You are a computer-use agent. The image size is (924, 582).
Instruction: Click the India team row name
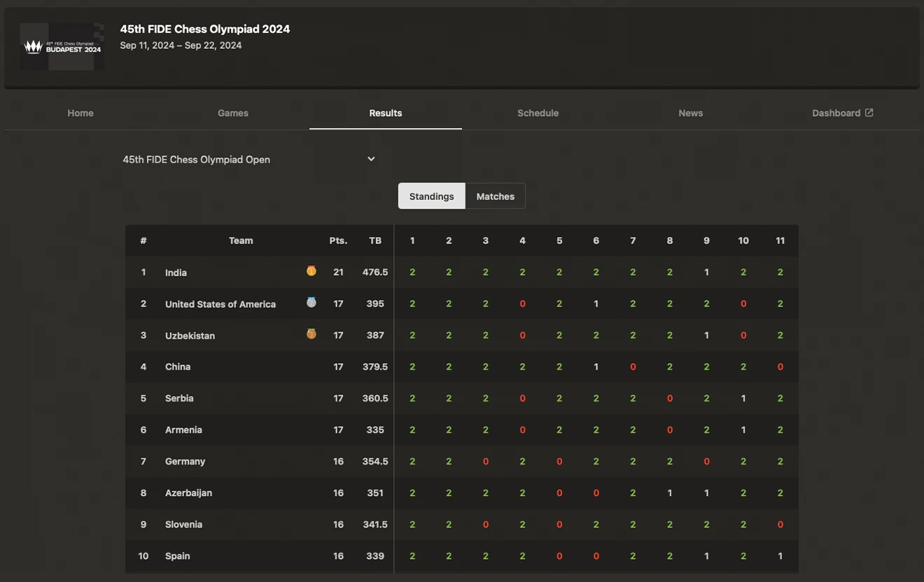point(176,273)
